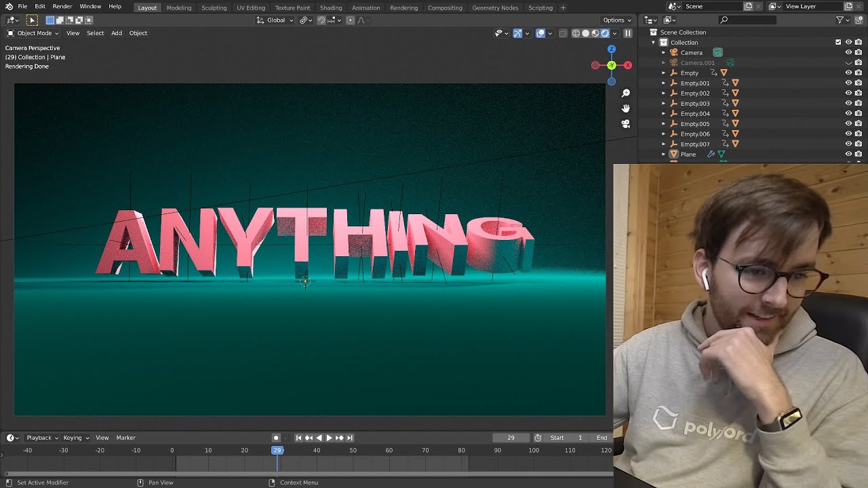This screenshot has height=488, width=868.
Task: Click the add view layer icon
Action: coord(848,6)
